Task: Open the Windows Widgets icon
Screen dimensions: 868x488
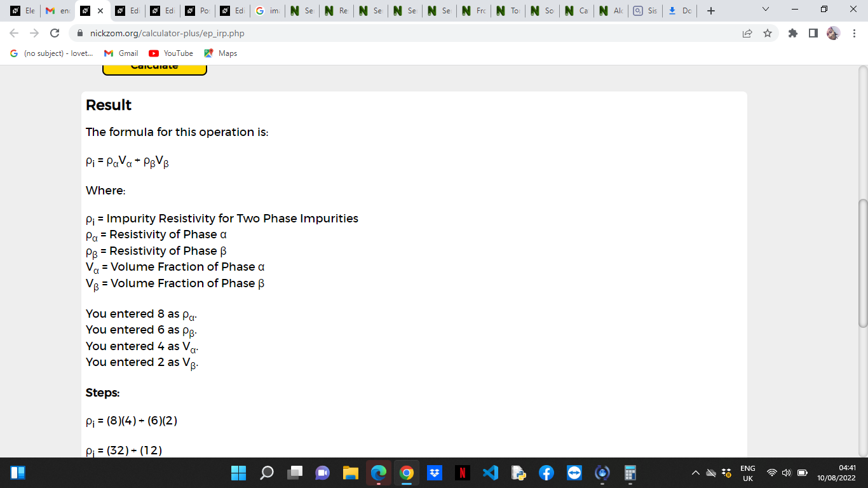Action: [18, 473]
